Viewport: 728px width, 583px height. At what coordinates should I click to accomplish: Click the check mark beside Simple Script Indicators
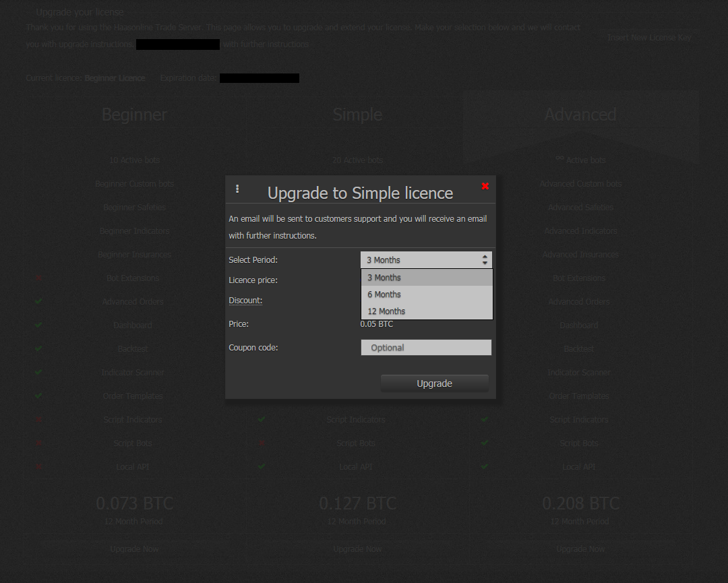262,420
